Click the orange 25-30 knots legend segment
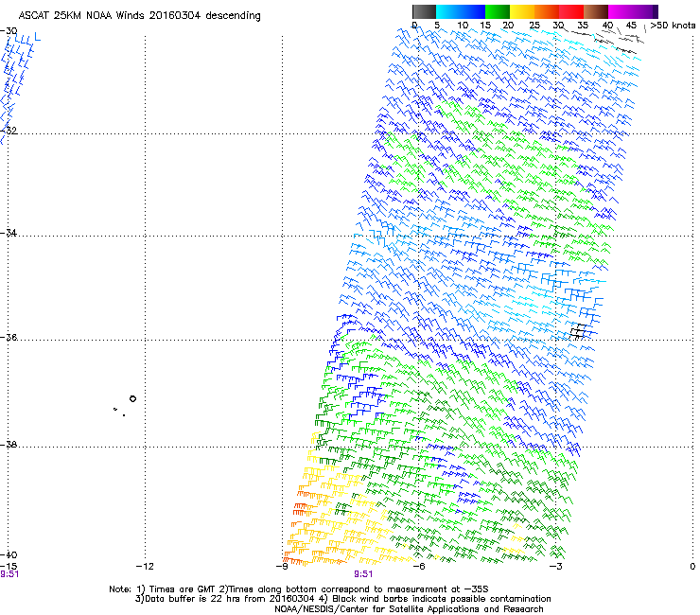The width and height of the screenshot is (700, 615). [x=547, y=11]
